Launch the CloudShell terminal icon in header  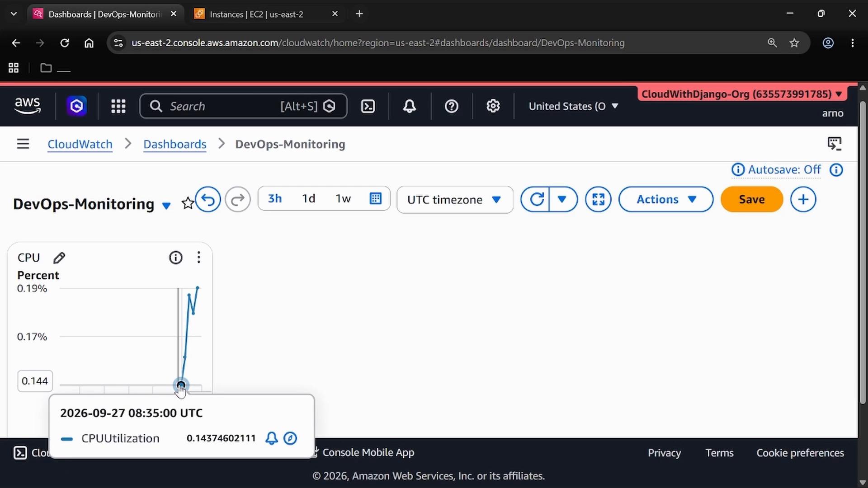click(x=368, y=106)
